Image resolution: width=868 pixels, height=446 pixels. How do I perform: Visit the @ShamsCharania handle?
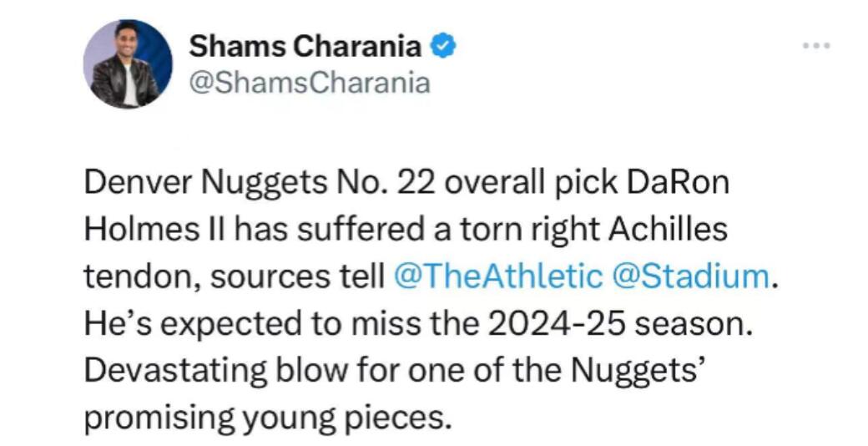[x=310, y=84]
